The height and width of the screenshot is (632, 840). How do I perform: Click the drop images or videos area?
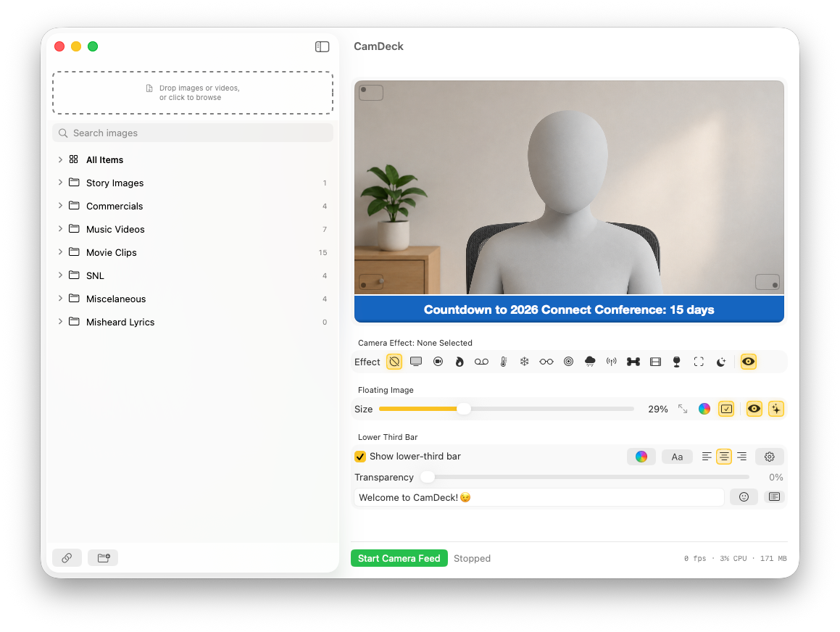(193, 93)
